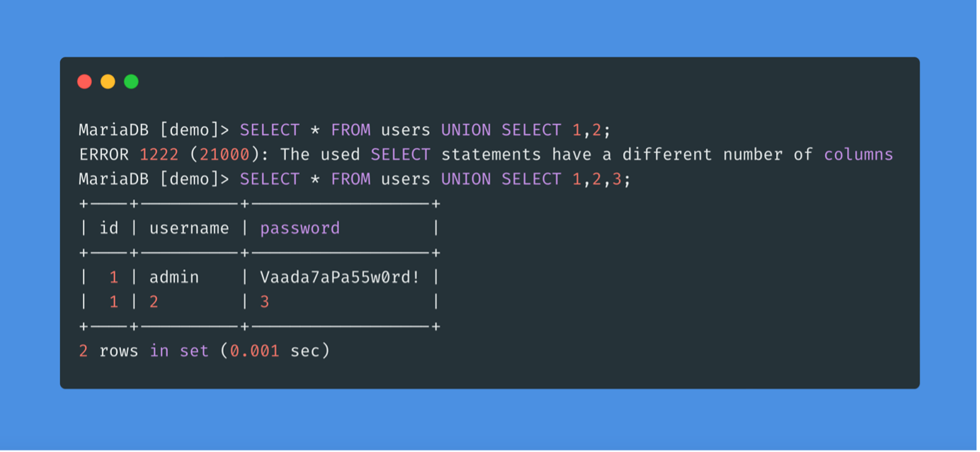Click the "username" column header
This screenshot has height=452, width=980.
coord(189,228)
